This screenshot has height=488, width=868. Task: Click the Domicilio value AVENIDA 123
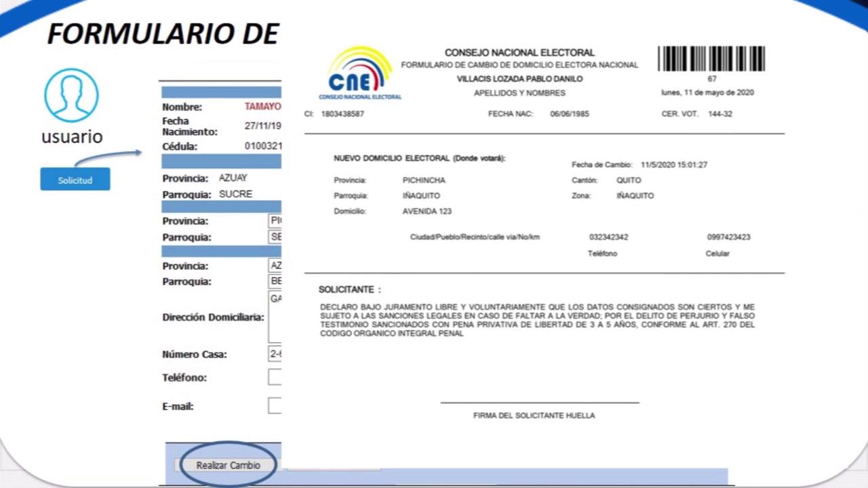point(427,211)
